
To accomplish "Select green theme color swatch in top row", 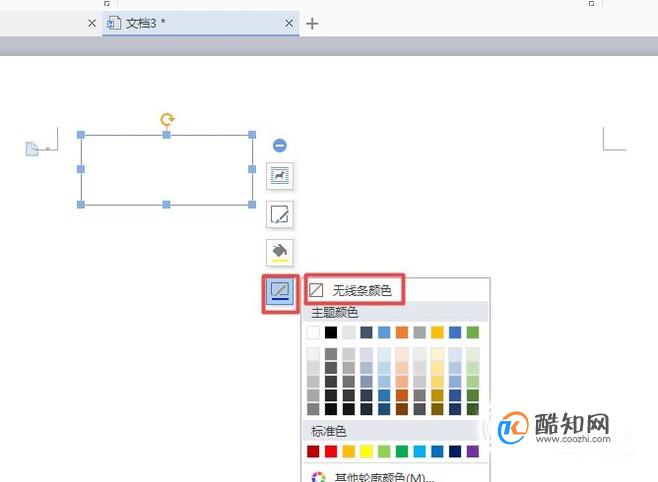I will 473,333.
